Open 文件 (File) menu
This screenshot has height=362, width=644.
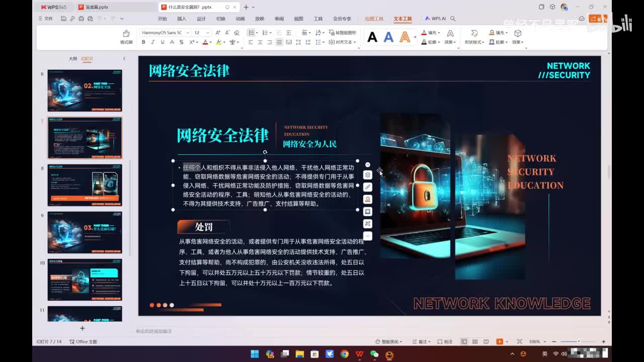coord(46,19)
